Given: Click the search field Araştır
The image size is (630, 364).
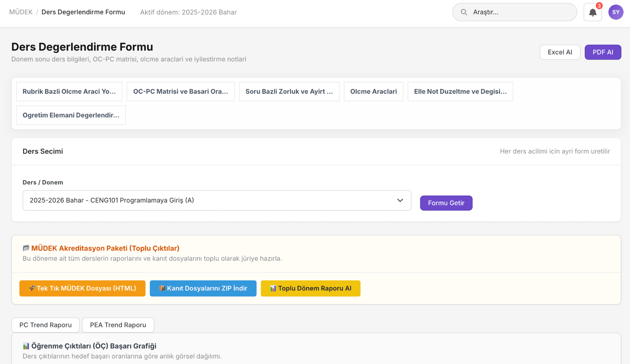Looking at the screenshot, I should 514,12.
